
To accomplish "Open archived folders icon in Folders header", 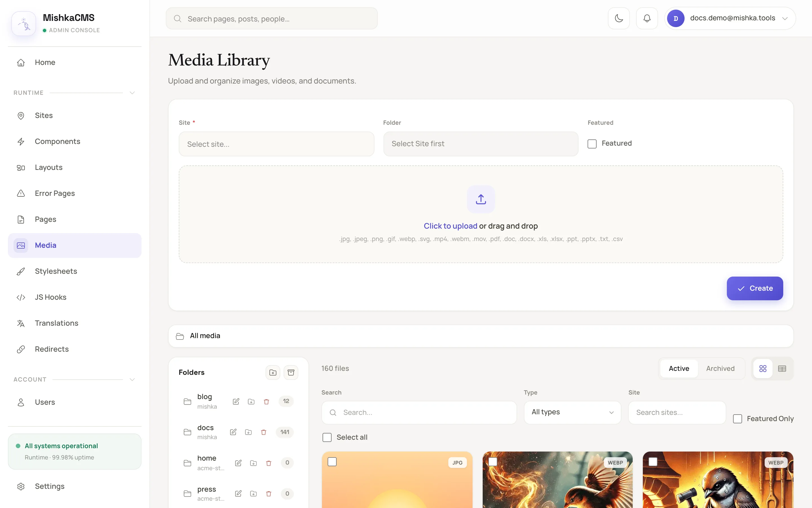I will point(291,372).
